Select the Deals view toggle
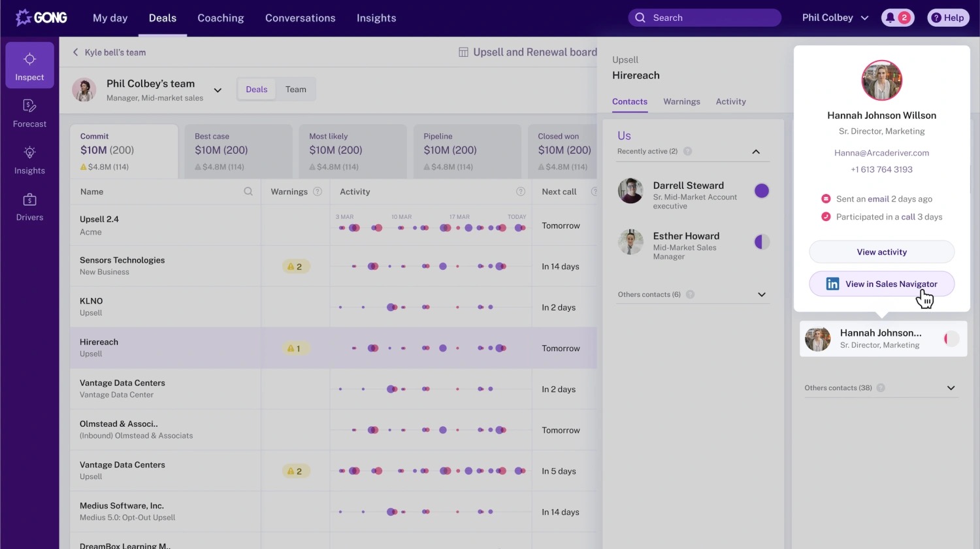Image resolution: width=980 pixels, height=549 pixels. [x=256, y=90]
